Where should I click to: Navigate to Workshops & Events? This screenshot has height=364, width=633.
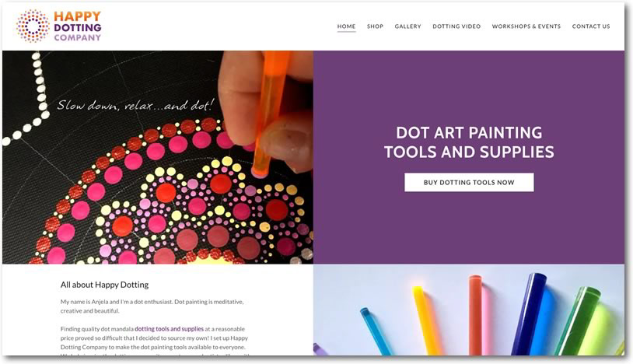click(x=526, y=26)
